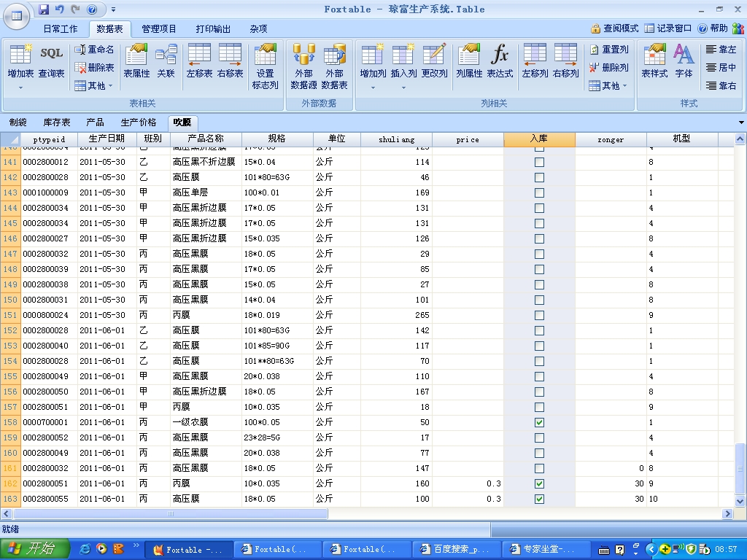This screenshot has height=560, width=747.
Task: Click the 百度搜索 taskbar button
Action: coord(456,549)
